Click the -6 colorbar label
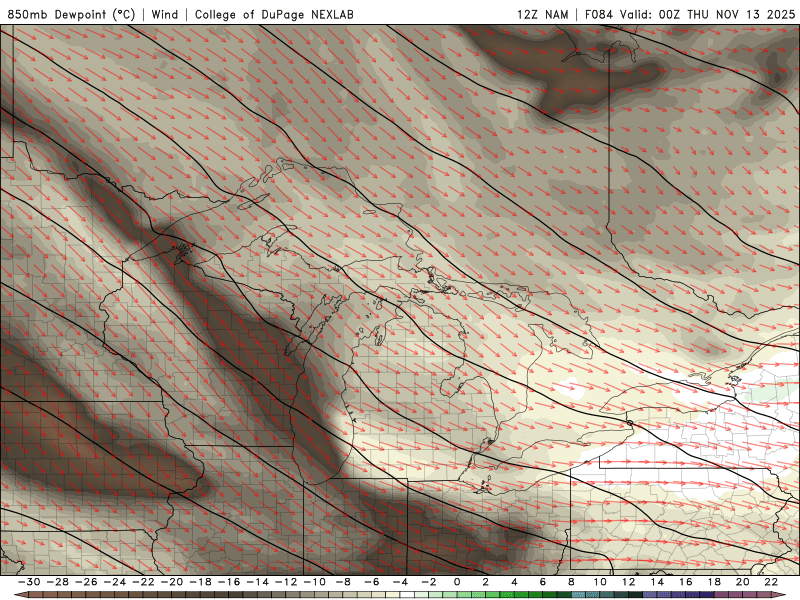This screenshot has width=800, height=600. 372,582
